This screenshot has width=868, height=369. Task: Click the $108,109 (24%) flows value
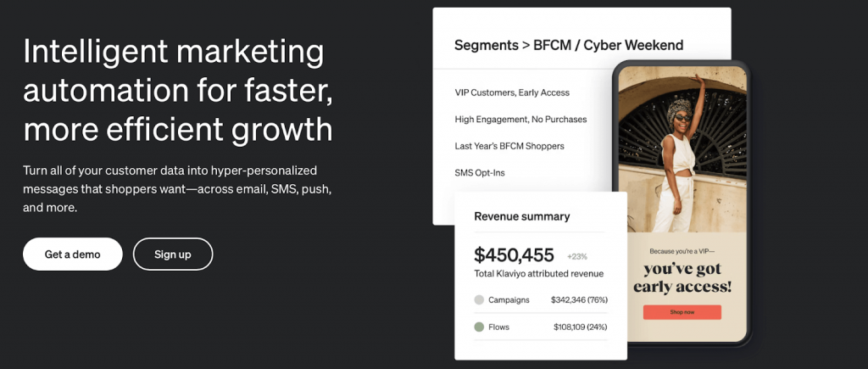[580, 327]
